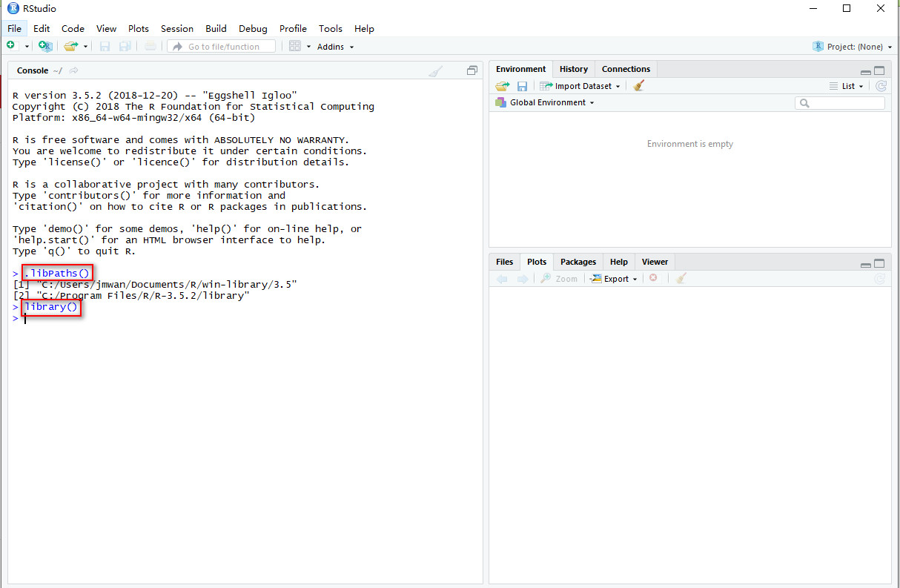Open the Code menu
This screenshot has height=588, width=900.
click(73, 28)
